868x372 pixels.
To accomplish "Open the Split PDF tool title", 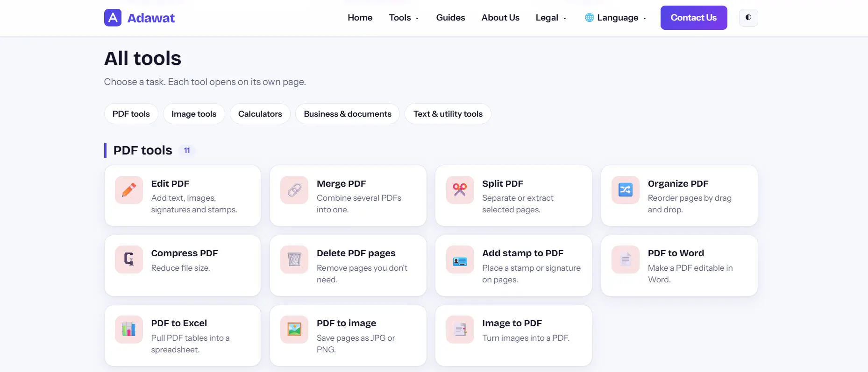I will pos(503,183).
